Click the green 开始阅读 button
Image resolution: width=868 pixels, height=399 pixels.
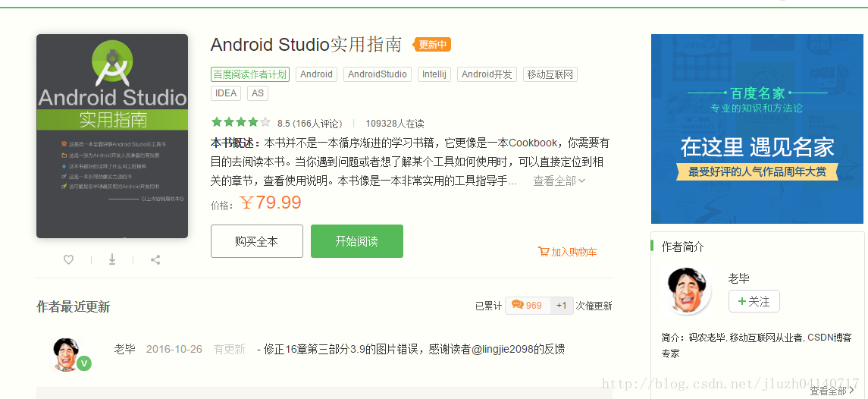pos(357,241)
